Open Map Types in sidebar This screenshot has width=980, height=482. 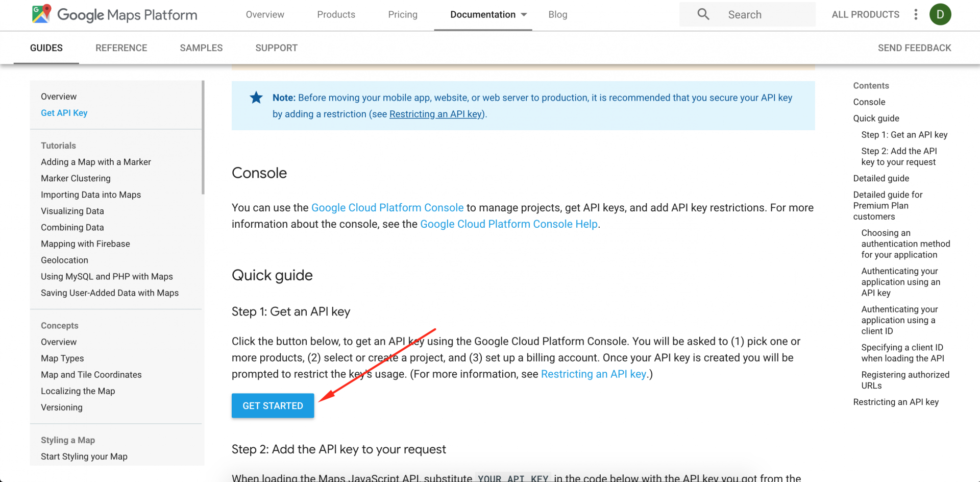click(x=62, y=358)
